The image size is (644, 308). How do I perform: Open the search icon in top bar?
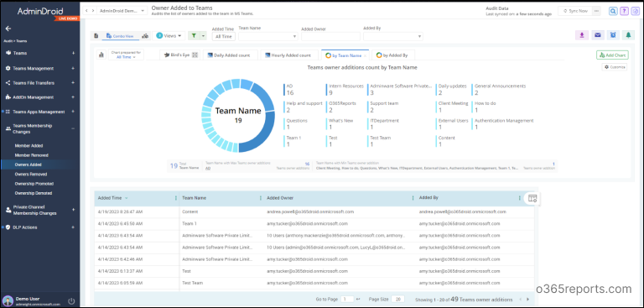(613, 11)
